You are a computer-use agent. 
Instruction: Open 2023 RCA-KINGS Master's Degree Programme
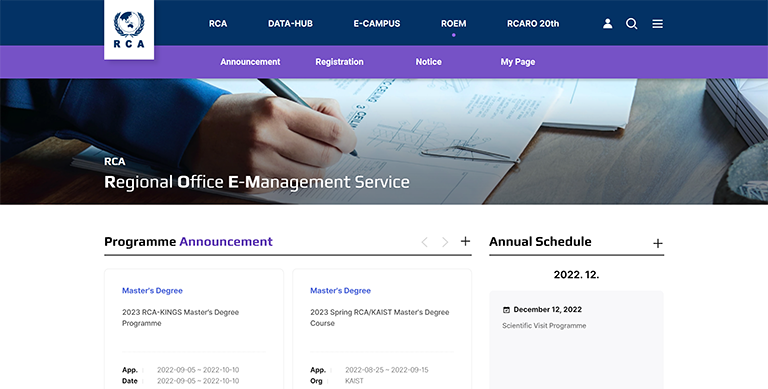(x=180, y=317)
